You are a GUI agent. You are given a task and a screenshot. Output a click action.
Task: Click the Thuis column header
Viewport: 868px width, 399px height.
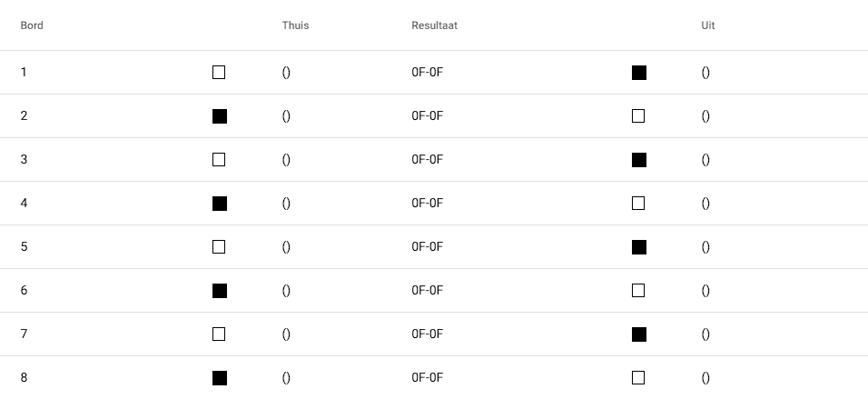coord(295,25)
